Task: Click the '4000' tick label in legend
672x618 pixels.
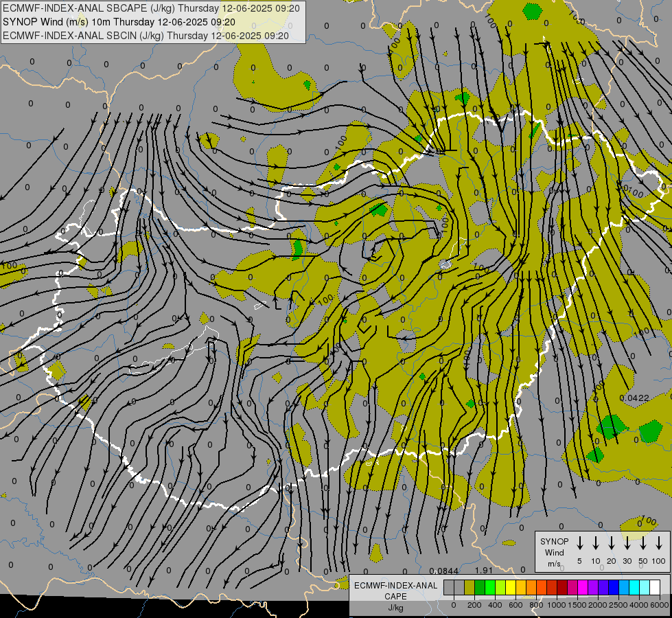Action: tap(638, 605)
